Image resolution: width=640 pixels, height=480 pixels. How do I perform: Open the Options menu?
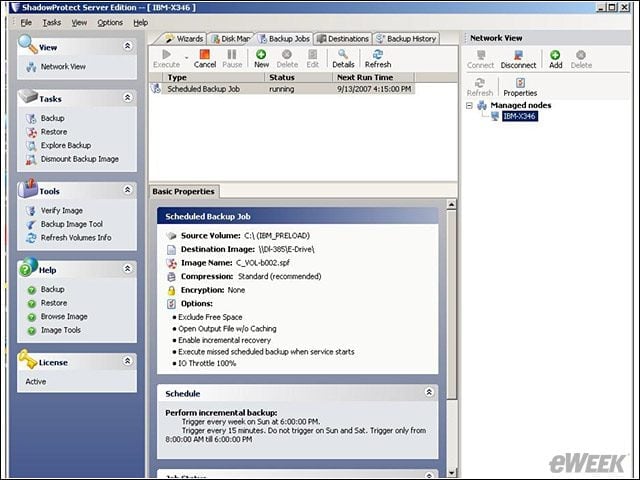110,22
